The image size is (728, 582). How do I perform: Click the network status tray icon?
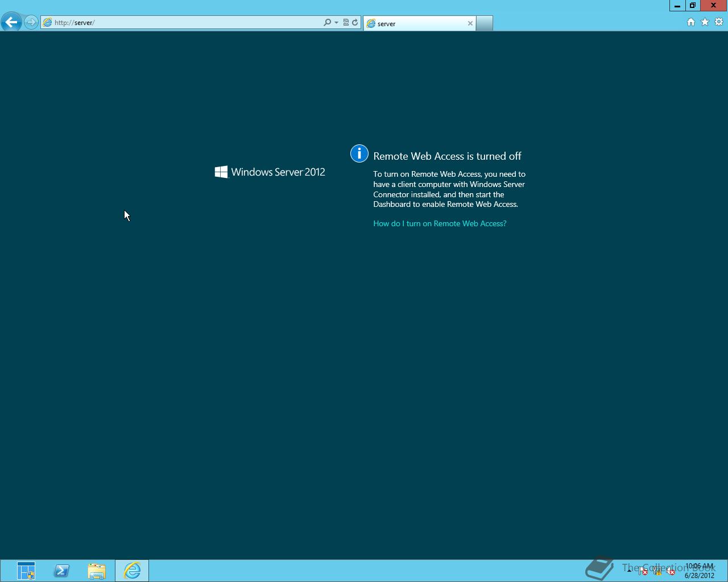[x=657, y=571]
